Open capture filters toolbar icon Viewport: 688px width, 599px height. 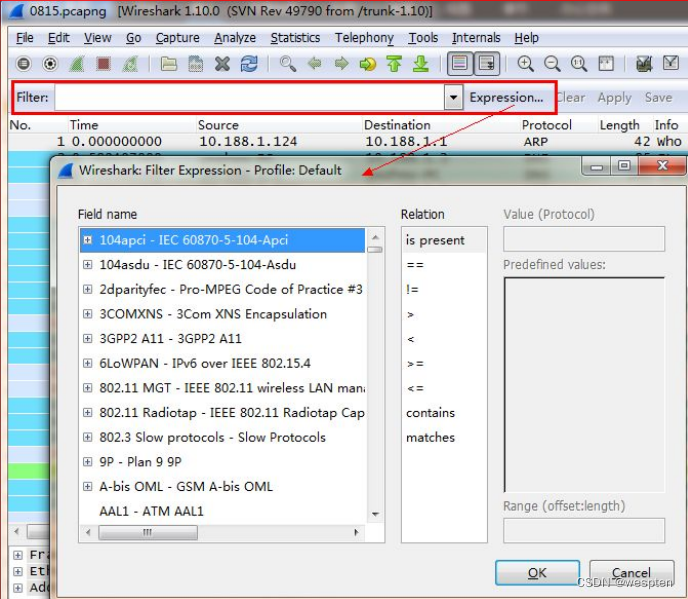pos(644,64)
